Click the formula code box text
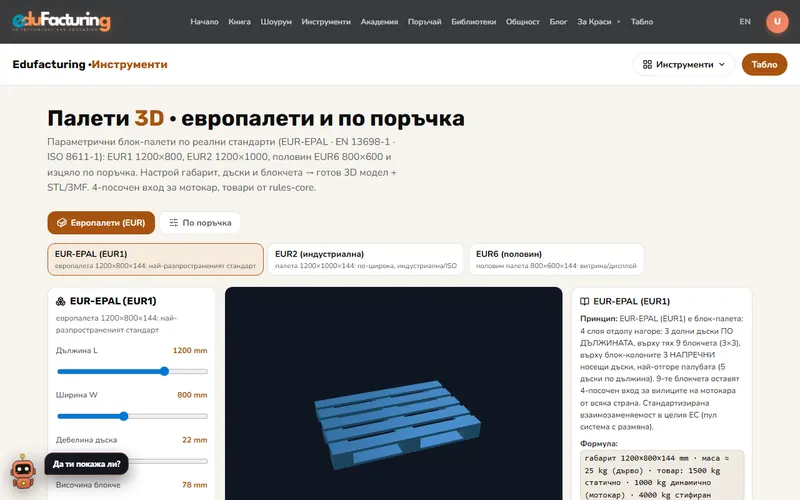 coord(662,476)
